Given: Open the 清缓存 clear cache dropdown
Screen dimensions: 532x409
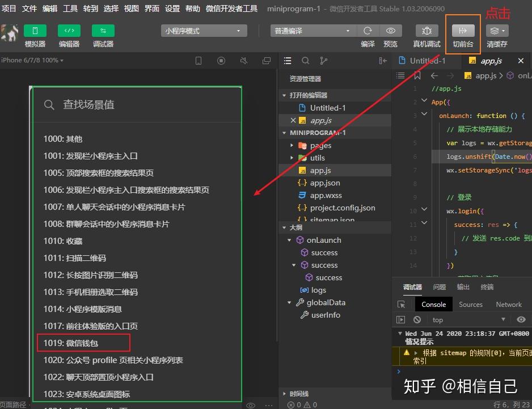Looking at the screenshot, I should point(497,31).
